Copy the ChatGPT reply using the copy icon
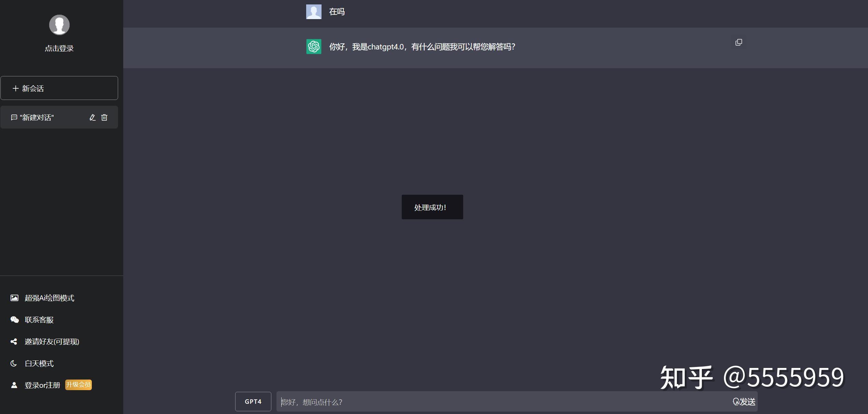This screenshot has width=868, height=414. pos(739,42)
